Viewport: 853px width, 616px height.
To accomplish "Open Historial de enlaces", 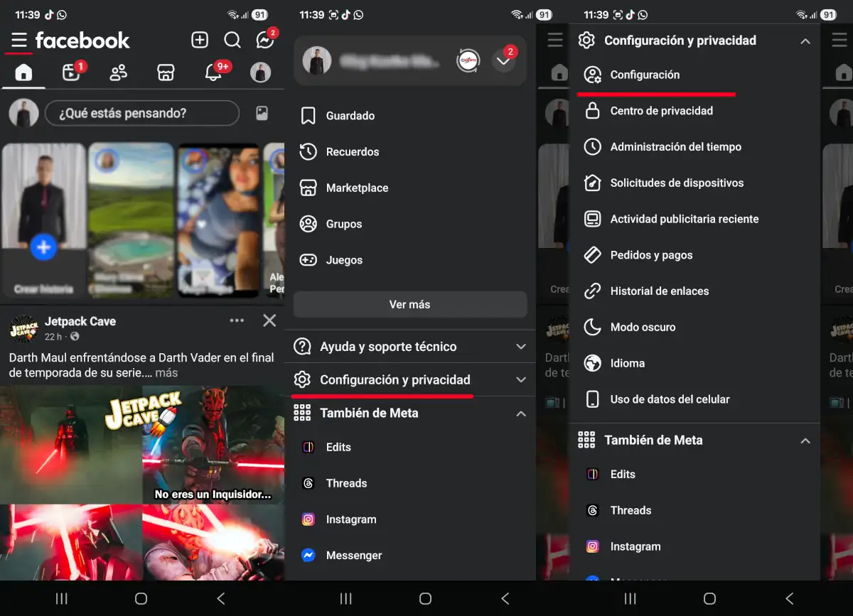I will 694,291.
